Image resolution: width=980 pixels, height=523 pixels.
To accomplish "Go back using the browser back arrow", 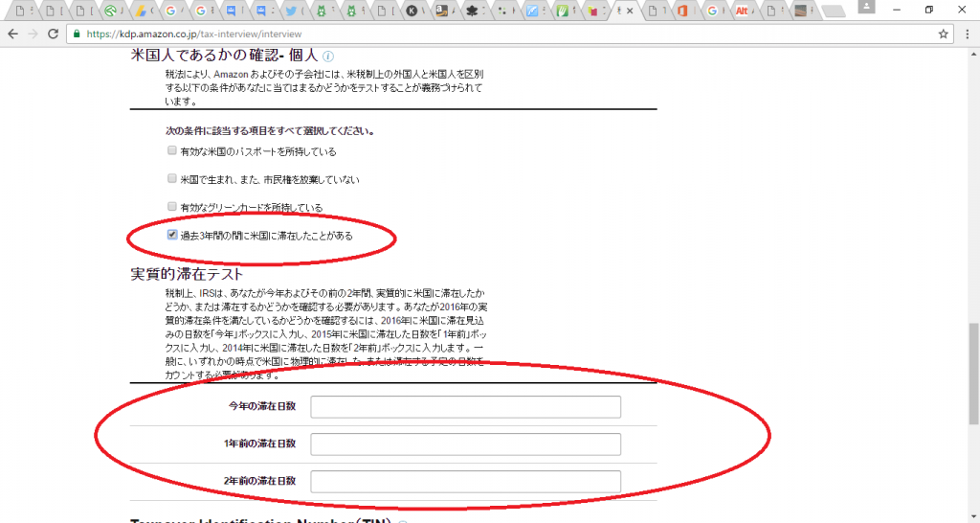I will coord(13,34).
